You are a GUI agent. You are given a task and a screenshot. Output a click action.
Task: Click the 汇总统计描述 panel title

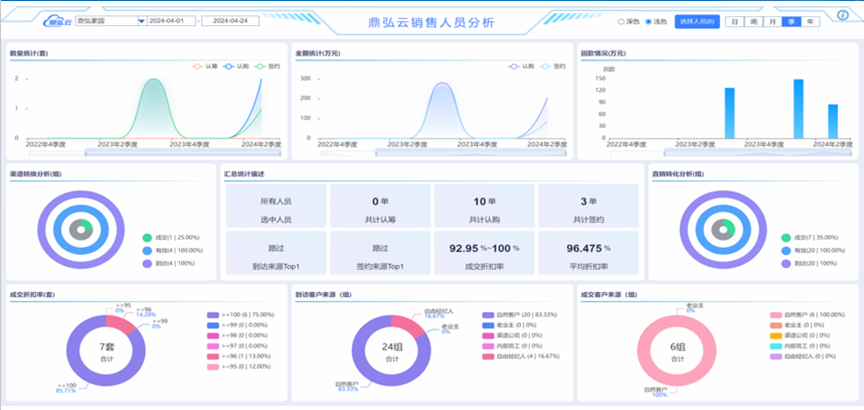click(244, 174)
